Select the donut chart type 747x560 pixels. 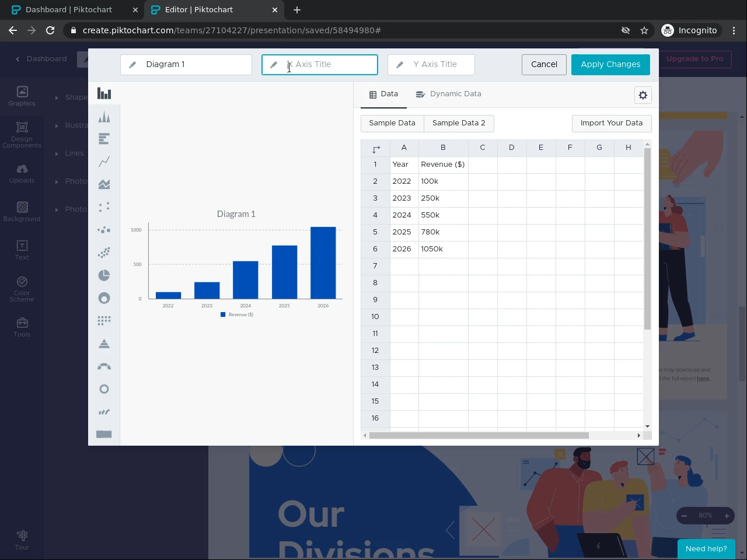pyautogui.click(x=104, y=298)
